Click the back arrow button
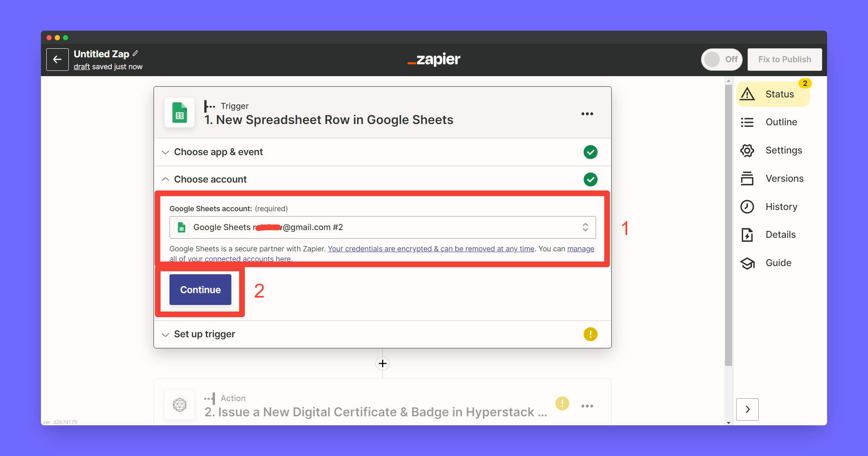The image size is (868, 456). (x=57, y=60)
